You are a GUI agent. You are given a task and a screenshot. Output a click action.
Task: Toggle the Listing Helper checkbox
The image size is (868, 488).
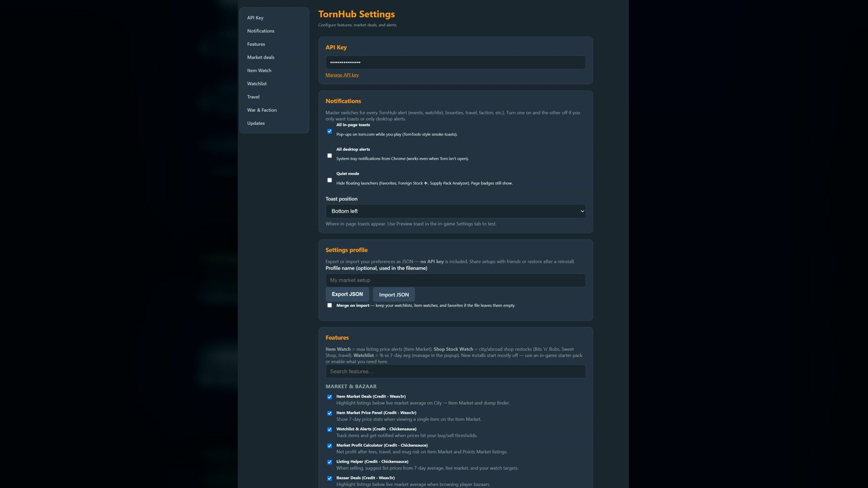(x=329, y=462)
